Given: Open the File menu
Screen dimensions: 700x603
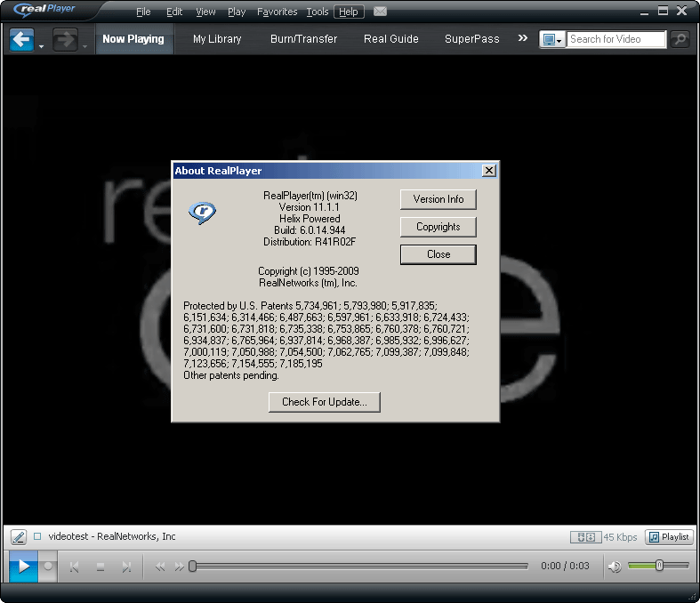Looking at the screenshot, I should tap(143, 12).
